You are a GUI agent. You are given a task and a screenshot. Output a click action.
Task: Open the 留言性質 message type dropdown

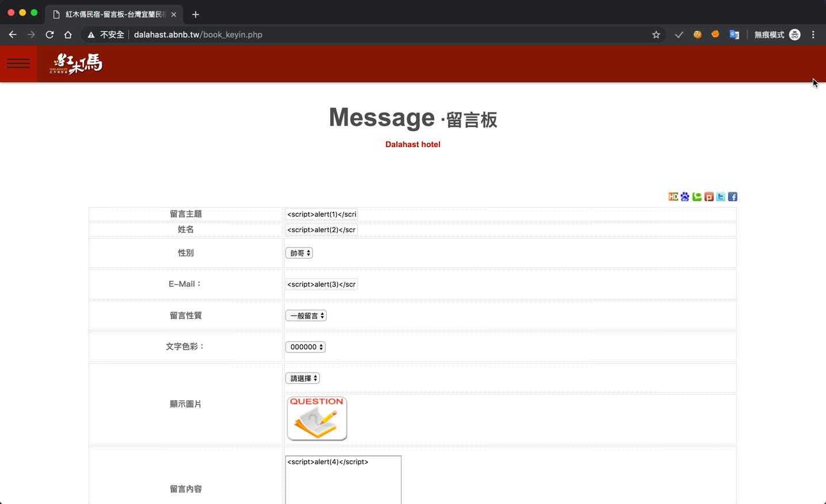tap(306, 316)
